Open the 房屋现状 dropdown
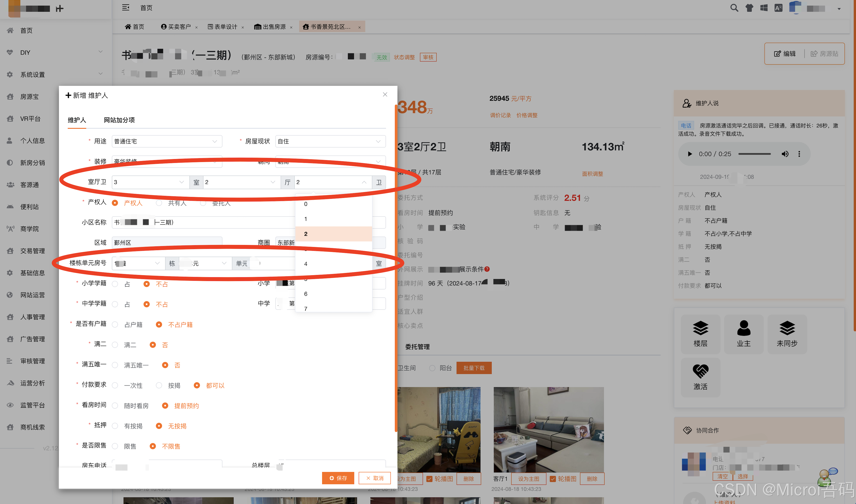The width and height of the screenshot is (856, 504). coord(330,141)
